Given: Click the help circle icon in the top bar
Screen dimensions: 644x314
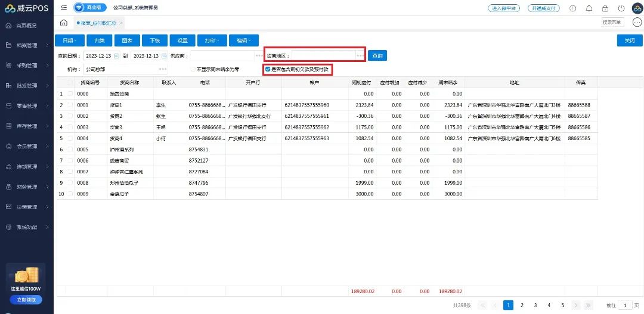Looking at the screenshot, I should 573,8.
